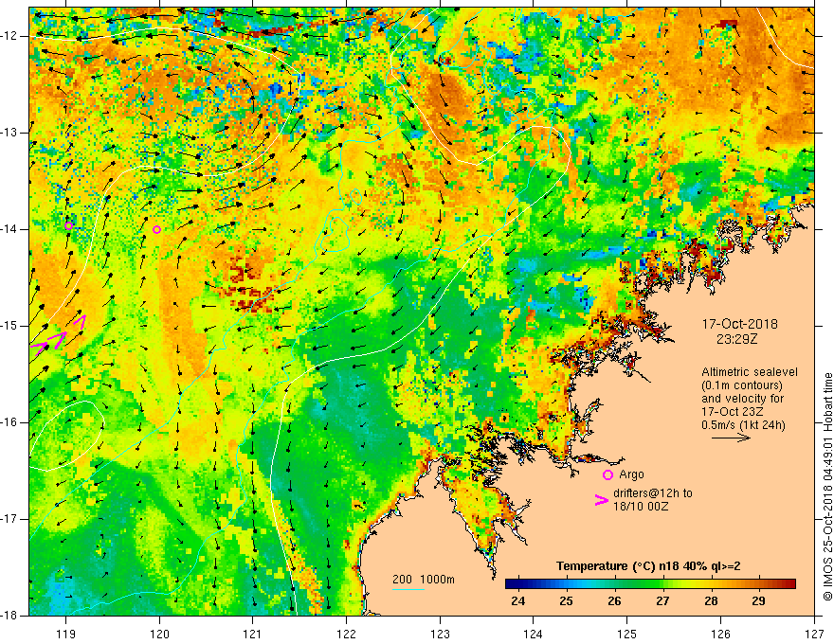This screenshot has width=834, height=644.
Task: Click the Argo float marker near 119E 14S
Action: point(68,225)
